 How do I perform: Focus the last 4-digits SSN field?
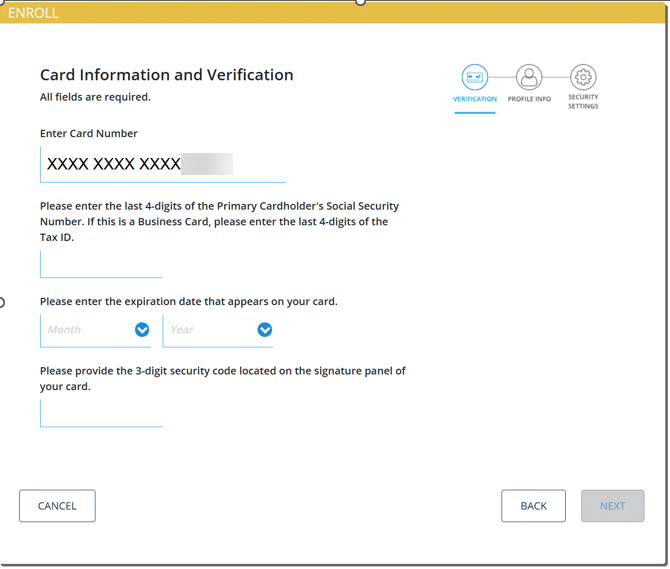coord(101,264)
